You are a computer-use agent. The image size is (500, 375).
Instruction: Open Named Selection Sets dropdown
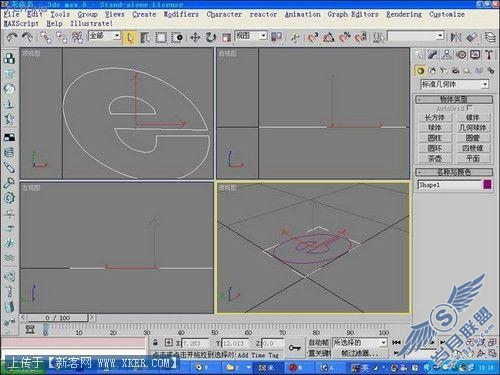pyautogui.click(x=416, y=36)
